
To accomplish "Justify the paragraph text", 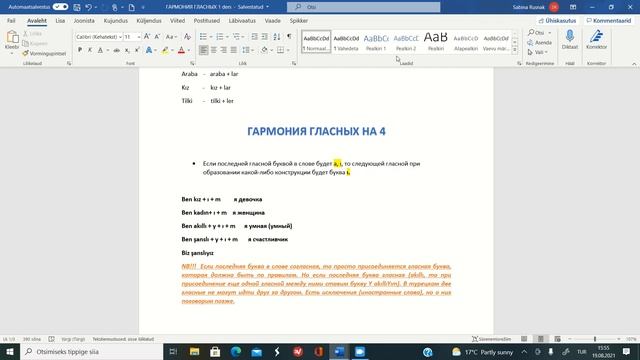I will [x=233, y=50].
